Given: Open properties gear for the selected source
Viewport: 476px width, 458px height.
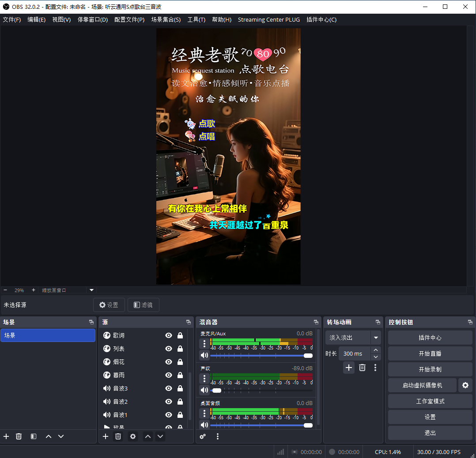Looking at the screenshot, I should coord(133,436).
